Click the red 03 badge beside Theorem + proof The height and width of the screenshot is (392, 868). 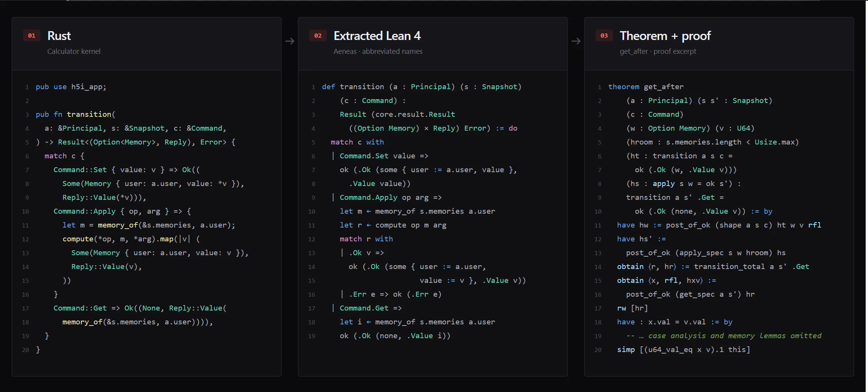click(x=604, y=36)
